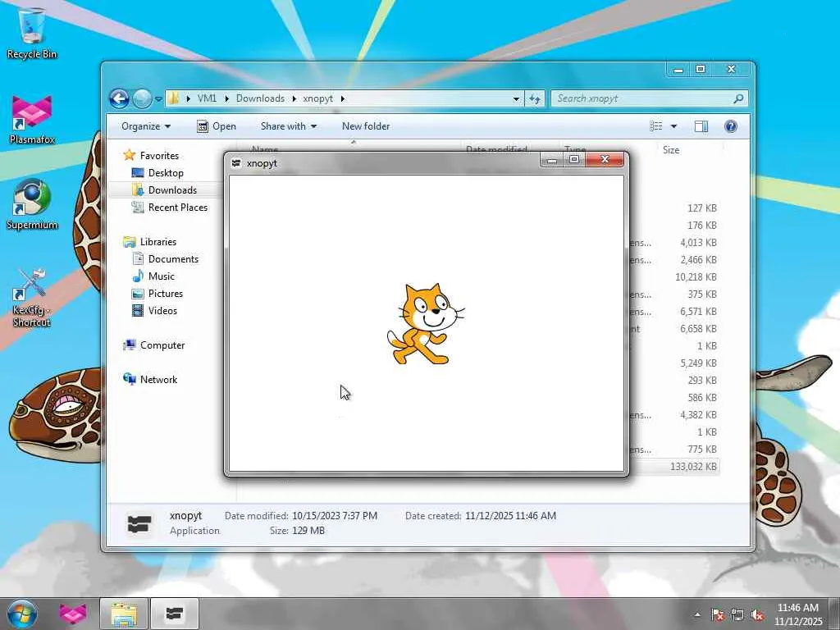Select Downloads in the navigation pane

[x=172, y=190]
